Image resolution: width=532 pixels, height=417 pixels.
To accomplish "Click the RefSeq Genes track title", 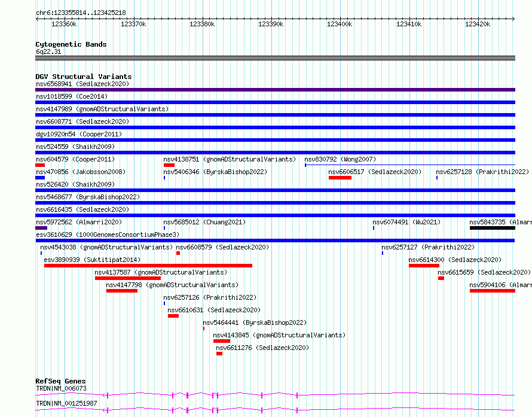I will (x=60, y=381).
